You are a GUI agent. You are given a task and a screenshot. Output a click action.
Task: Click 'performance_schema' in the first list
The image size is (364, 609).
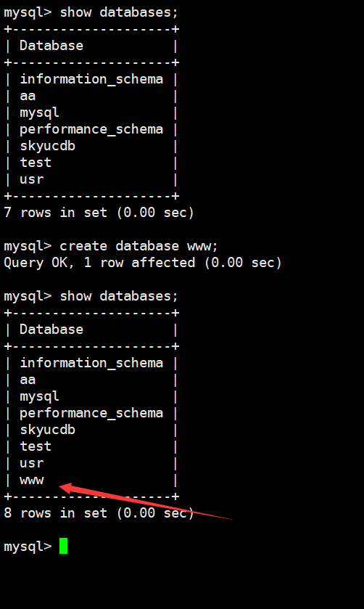(91, 129)
